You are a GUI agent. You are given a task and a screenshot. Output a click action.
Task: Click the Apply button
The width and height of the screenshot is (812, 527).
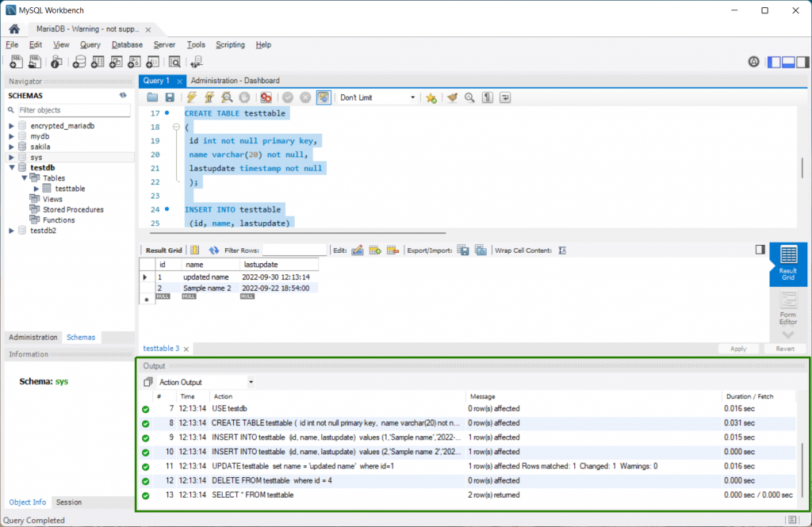click(738, 349)
